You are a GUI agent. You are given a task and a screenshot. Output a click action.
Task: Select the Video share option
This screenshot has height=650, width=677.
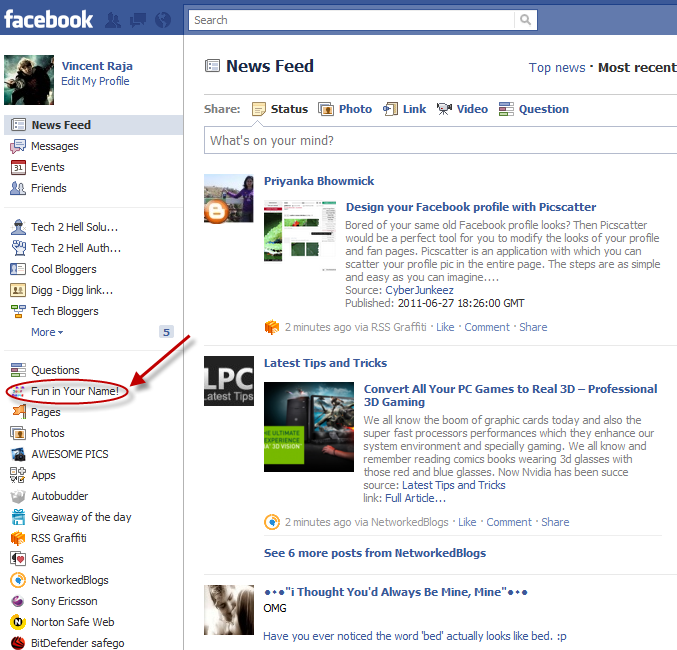pos(462,109)
